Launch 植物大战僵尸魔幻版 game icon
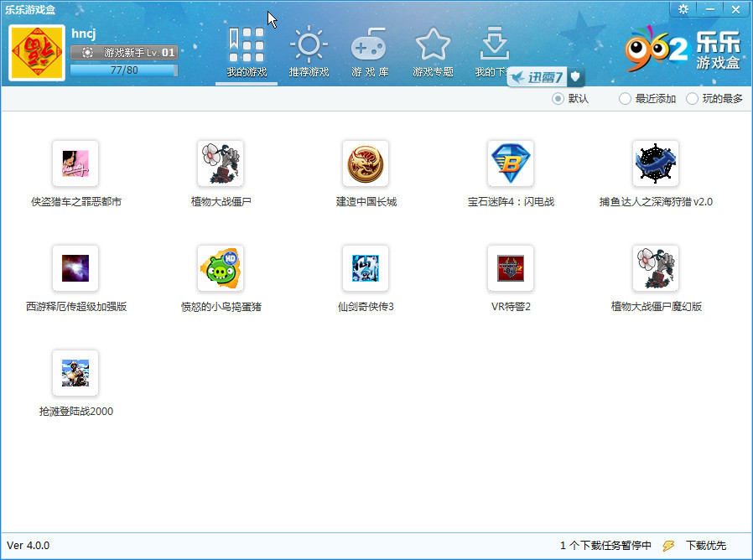The image size is (753, 560). pyautogui.click(x=656, y=268)
